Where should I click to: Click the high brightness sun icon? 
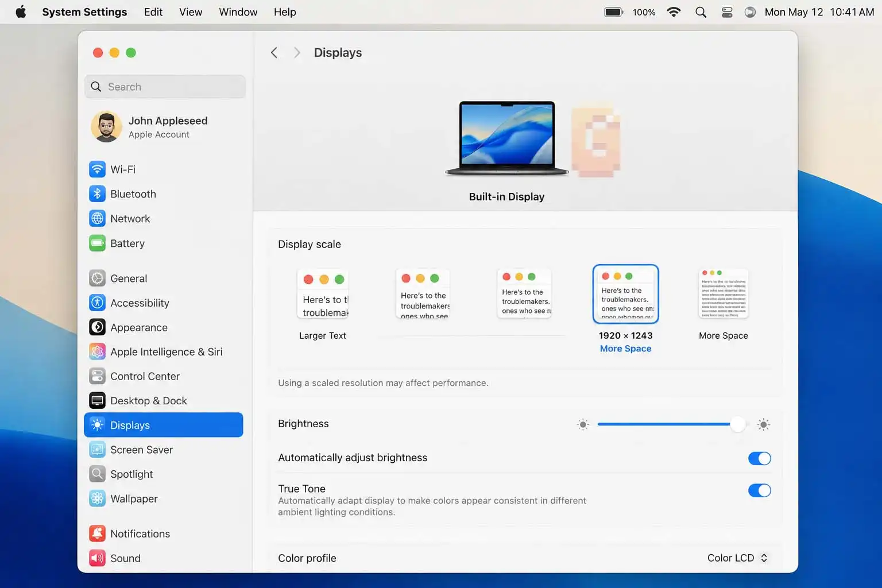pos(763,425)
